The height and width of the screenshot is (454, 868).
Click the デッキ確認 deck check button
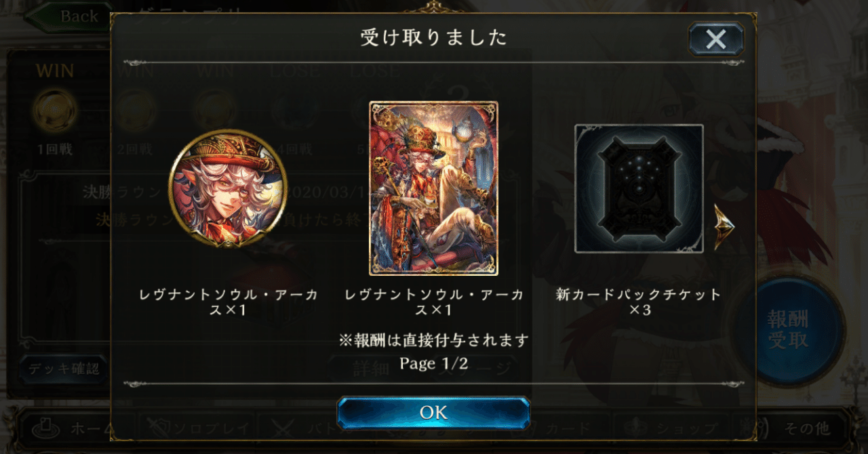tap(63, 369)
